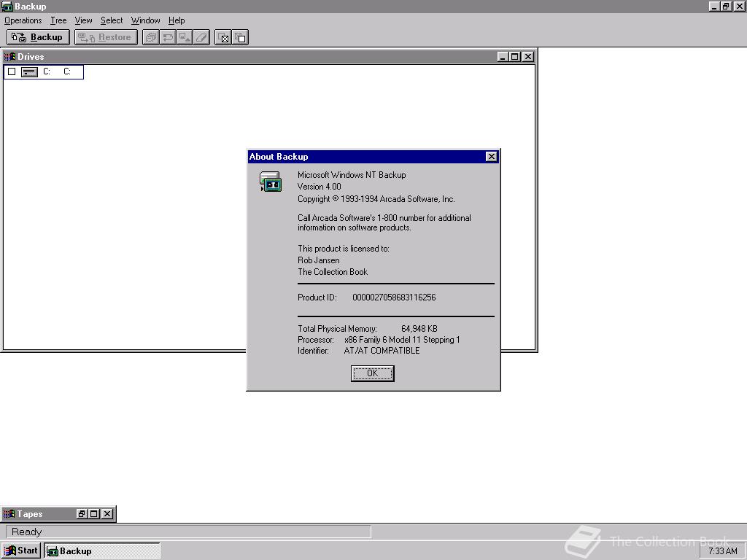Open the Operations menu
Screen dimensions: 747x560
(23, 20)
